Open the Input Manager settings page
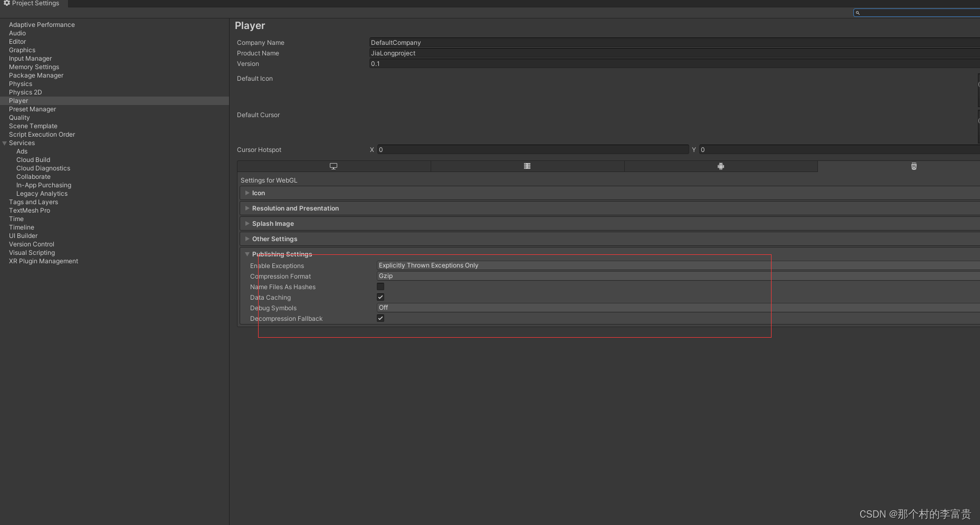The height and width of the screenshot is (525, 980). 30,58
